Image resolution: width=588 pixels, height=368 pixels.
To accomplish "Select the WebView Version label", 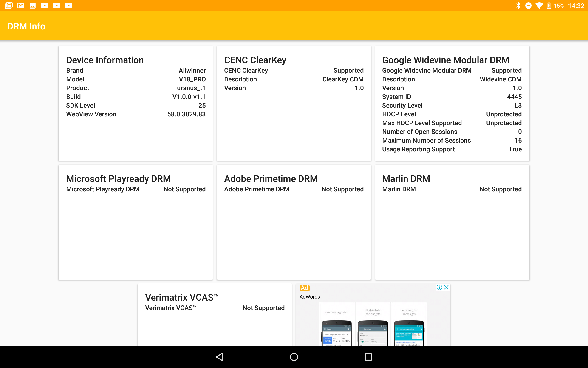I will (x=91, y=114).
